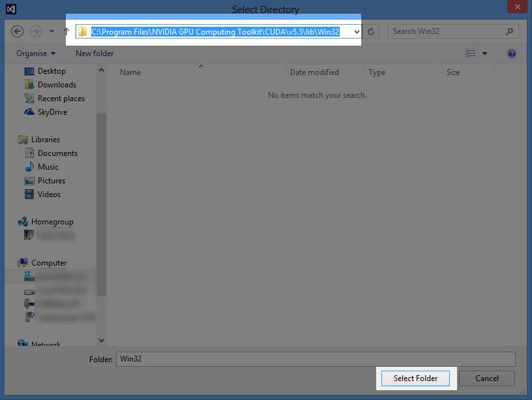532x400 pixels.
Task: Click the Back navigation arrow
Action: [18, 31]
